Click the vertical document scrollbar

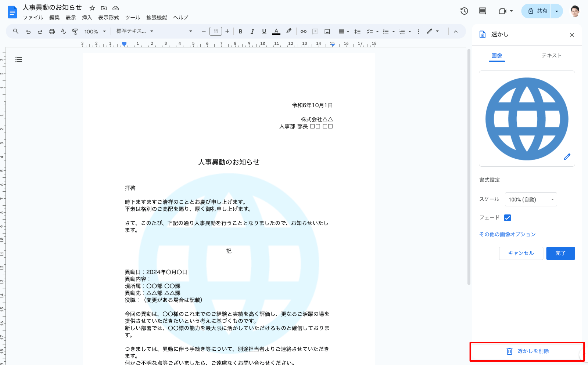469,167
